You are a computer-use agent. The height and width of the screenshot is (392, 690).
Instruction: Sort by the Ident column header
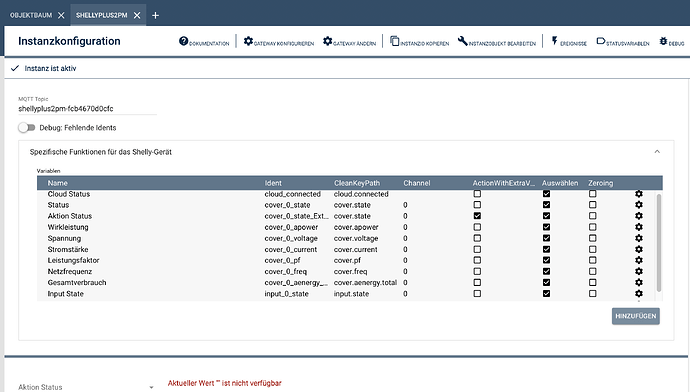pyautogui.click(x=273, y=183)
